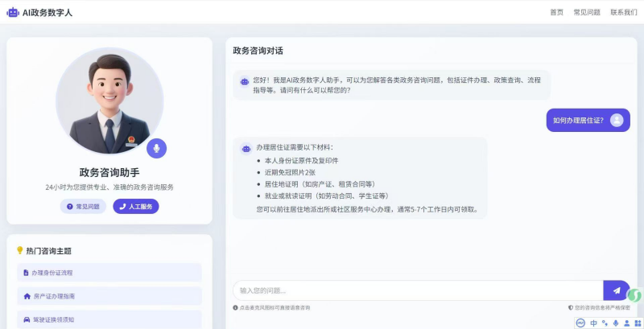644x329 pixels.
Task: Click the IME logo in the input toolbar
Action: point(580,323)
